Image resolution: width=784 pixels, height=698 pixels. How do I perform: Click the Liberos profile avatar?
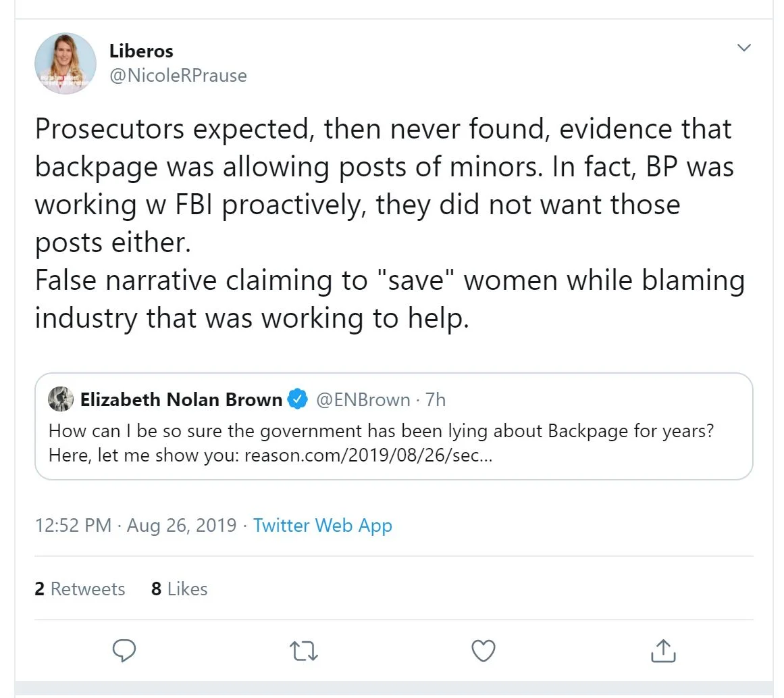tap(66, 64)
